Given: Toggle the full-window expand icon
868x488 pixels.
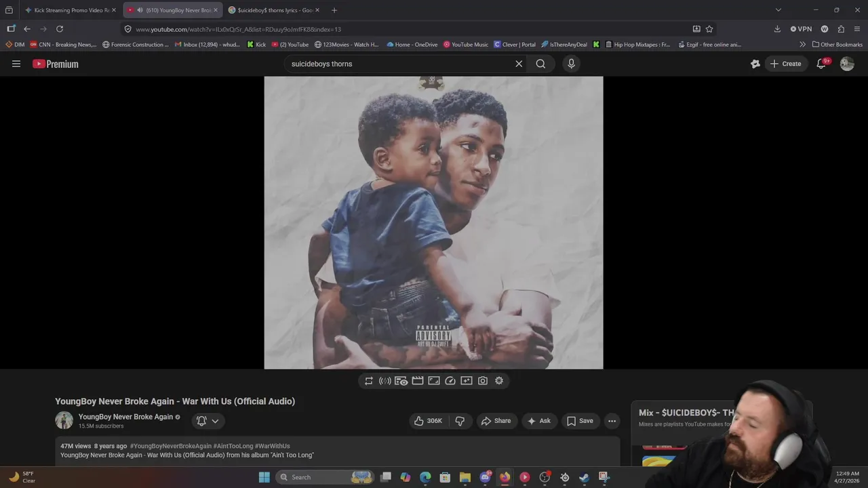Looking at the screenshot, I should (434, 381).
